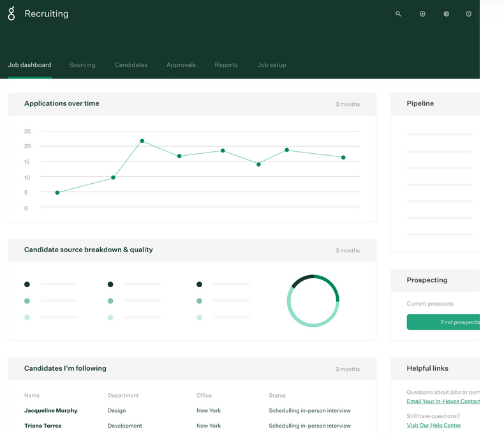Open the Job setup tab
Image resolution: width=504 pixels, height=434 pixels.
click(x=272, y=65)
